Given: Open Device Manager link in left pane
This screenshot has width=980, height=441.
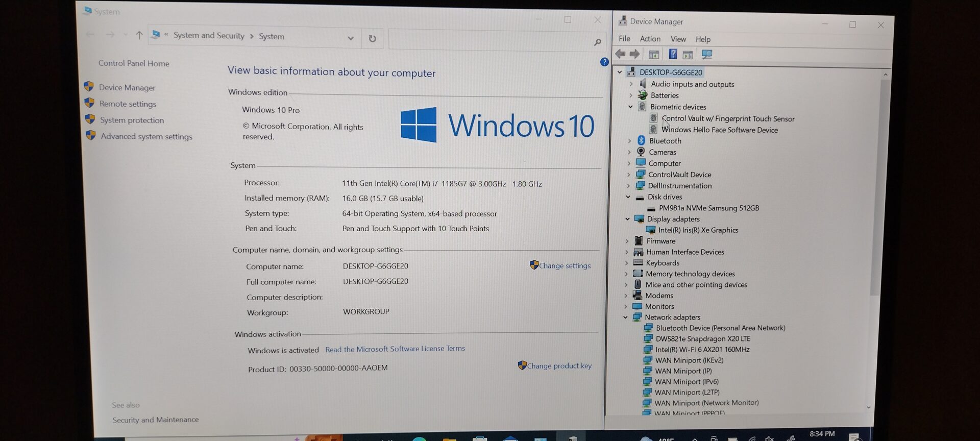Looking at the screenshot, I should pos(127,87).
